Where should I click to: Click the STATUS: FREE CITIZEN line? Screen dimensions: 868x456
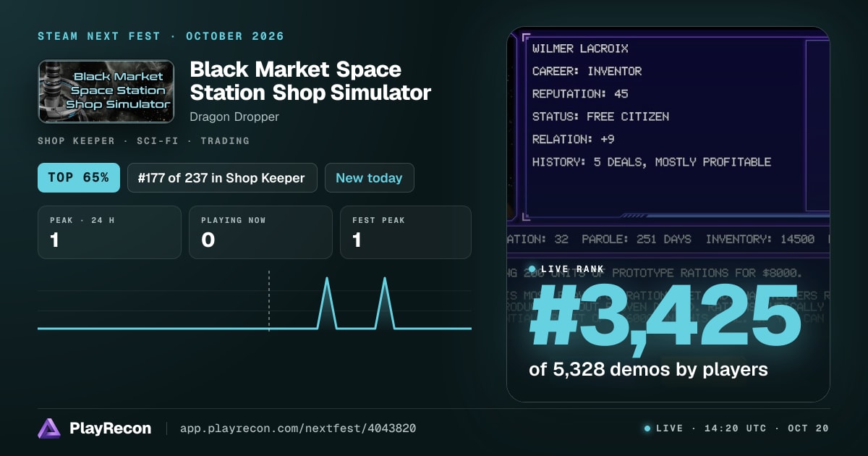tap(600, 116)
